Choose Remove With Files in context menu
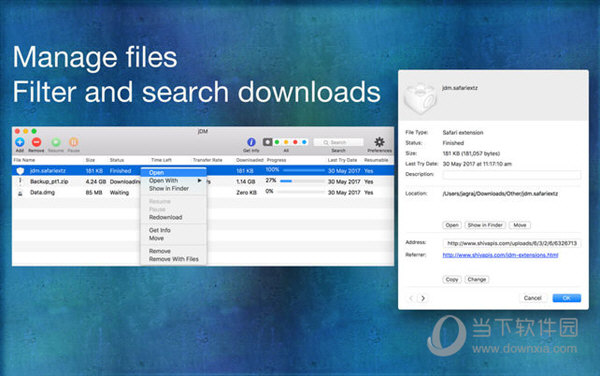600x376 pixels. point(174,259)
